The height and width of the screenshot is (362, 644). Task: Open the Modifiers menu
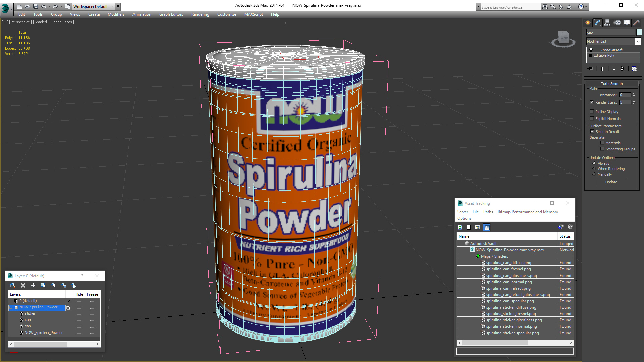116,14
